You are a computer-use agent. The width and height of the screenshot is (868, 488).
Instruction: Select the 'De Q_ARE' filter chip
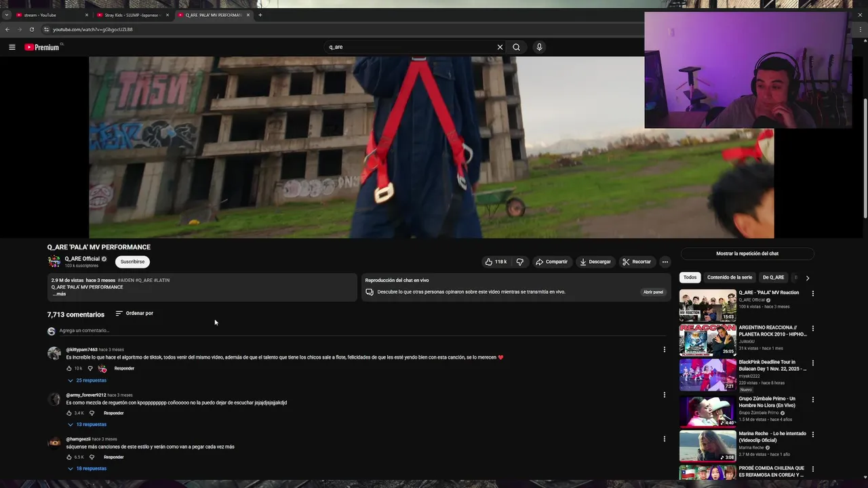tap(773, 277)
